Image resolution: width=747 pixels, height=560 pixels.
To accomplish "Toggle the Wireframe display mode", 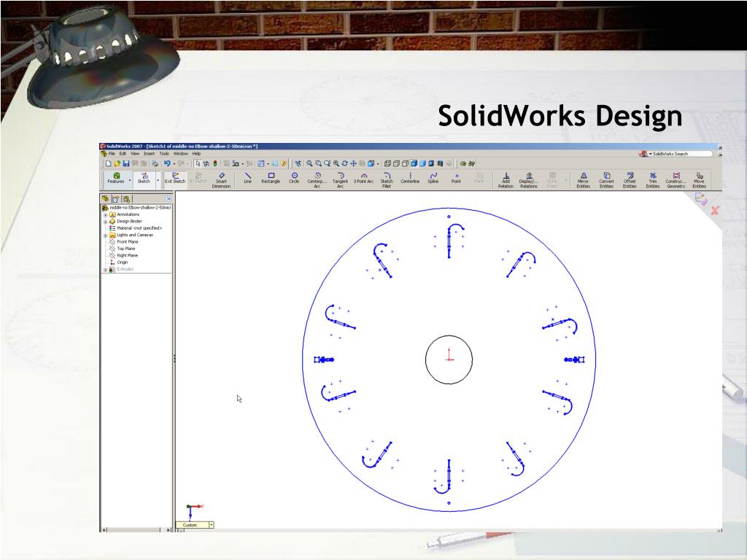I will (x=387, y=163).
